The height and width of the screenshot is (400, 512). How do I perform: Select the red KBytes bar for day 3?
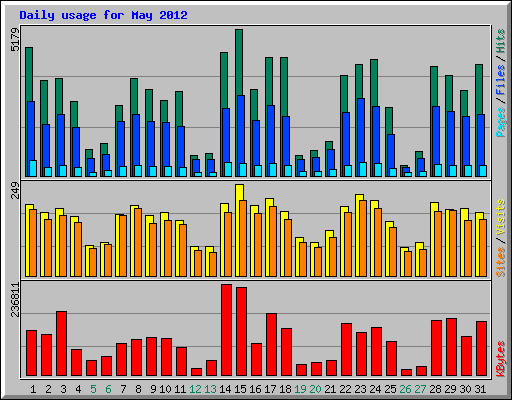61,344
